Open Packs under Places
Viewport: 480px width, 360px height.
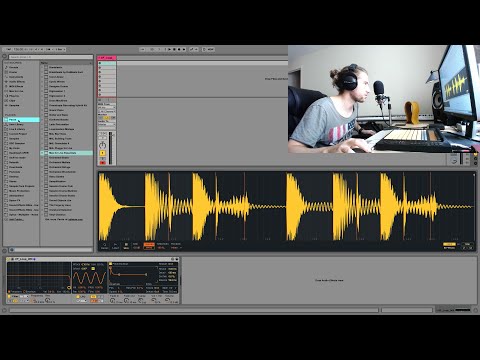[21, 120]
